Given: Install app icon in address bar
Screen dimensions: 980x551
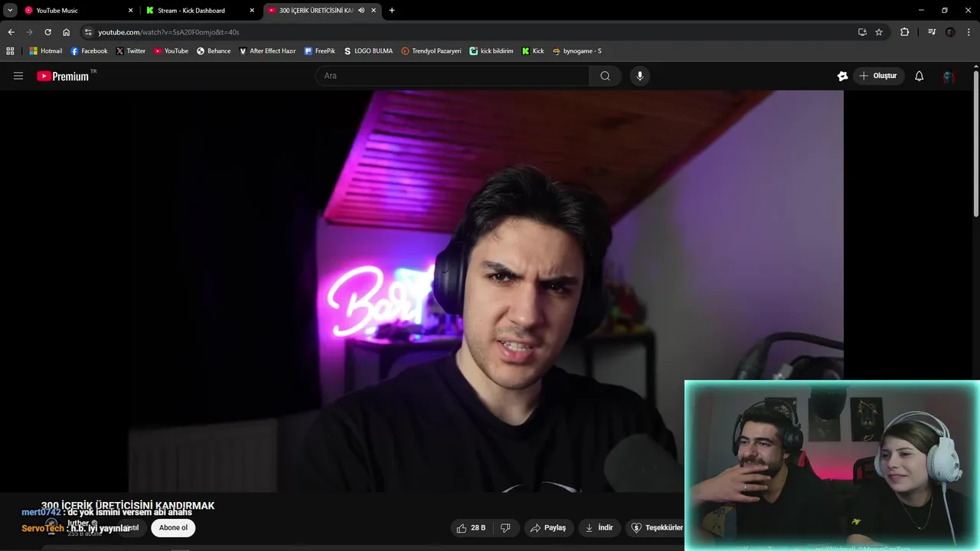Looking at the screenshot, I should click(862, 32).
